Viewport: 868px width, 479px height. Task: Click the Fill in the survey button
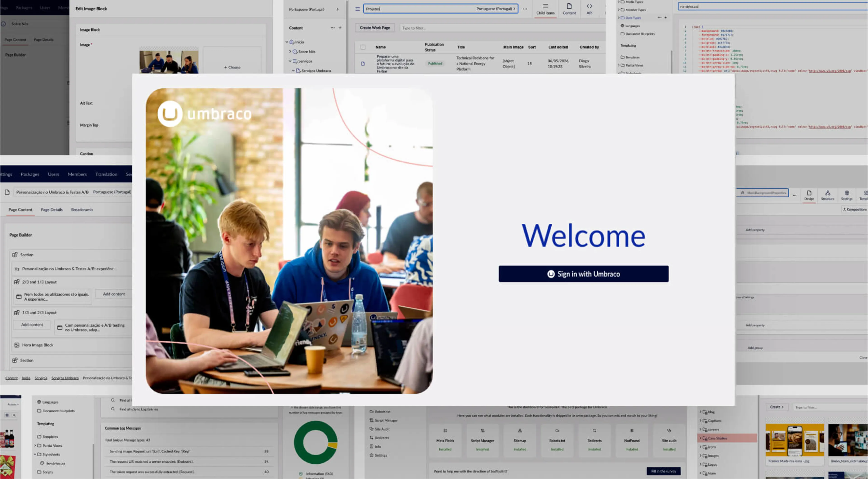tap(663, 471)
